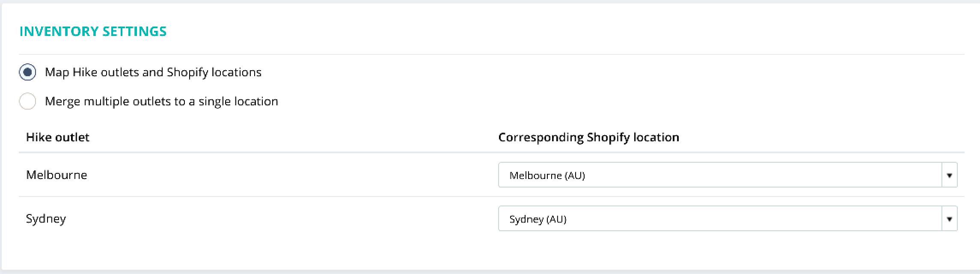
Task: Click the arrow on the Sydney (AU) dropdown
Action: tap(949, 219)
